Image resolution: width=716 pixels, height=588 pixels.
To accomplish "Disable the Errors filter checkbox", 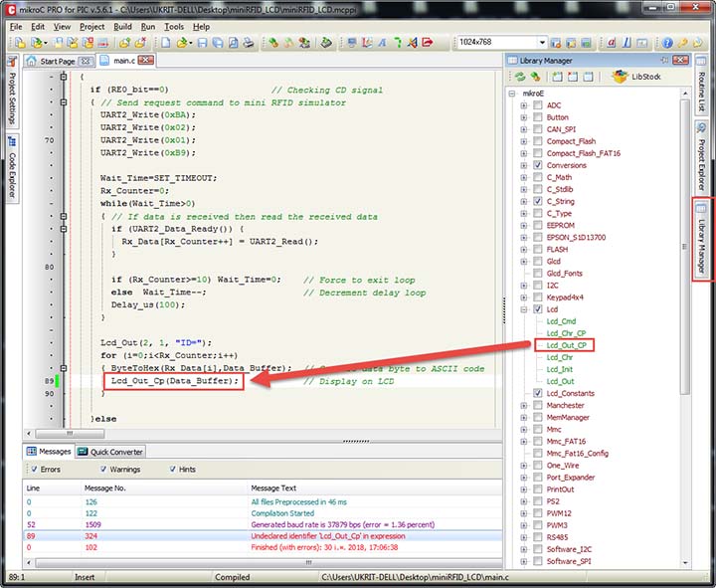I will 34,470.
